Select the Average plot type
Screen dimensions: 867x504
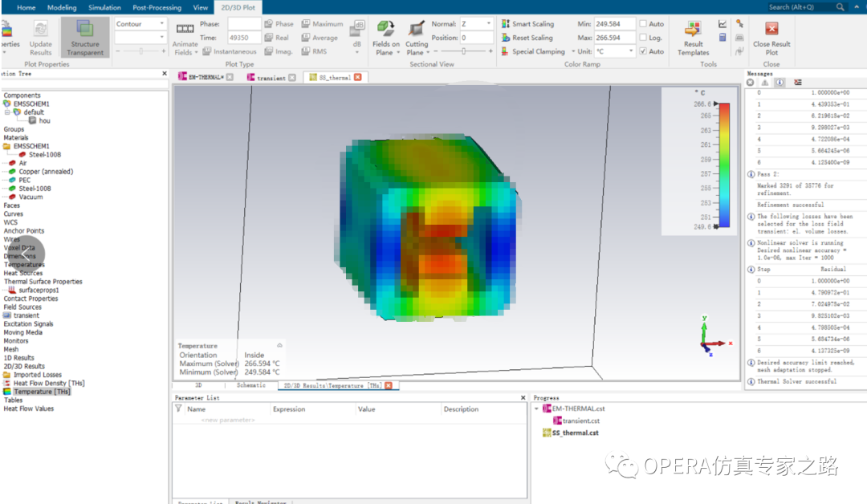[320, 38]
